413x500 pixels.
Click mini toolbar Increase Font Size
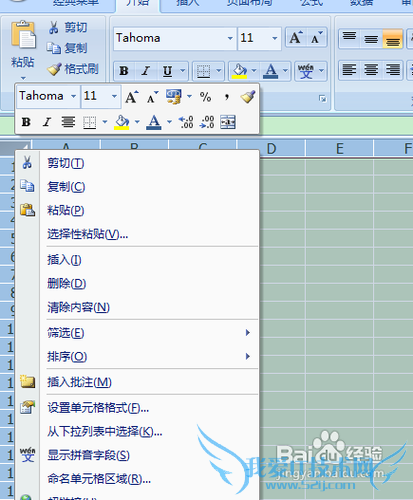(132, 97)
